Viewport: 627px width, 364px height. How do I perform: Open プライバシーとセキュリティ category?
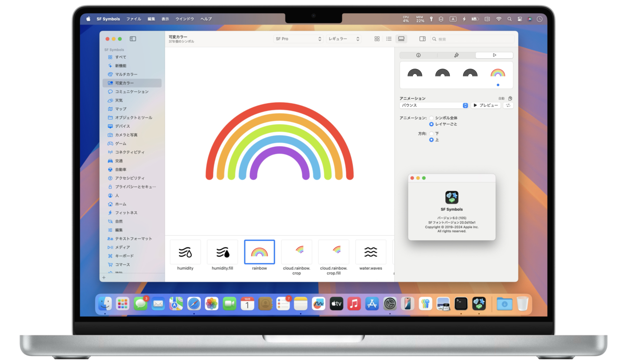click(x=132, y=187)
